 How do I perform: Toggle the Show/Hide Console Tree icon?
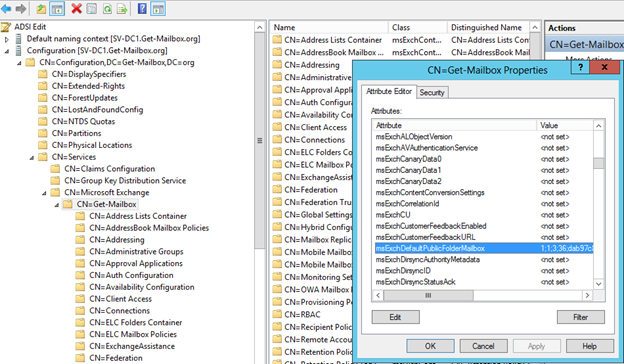tap(57, 8)
